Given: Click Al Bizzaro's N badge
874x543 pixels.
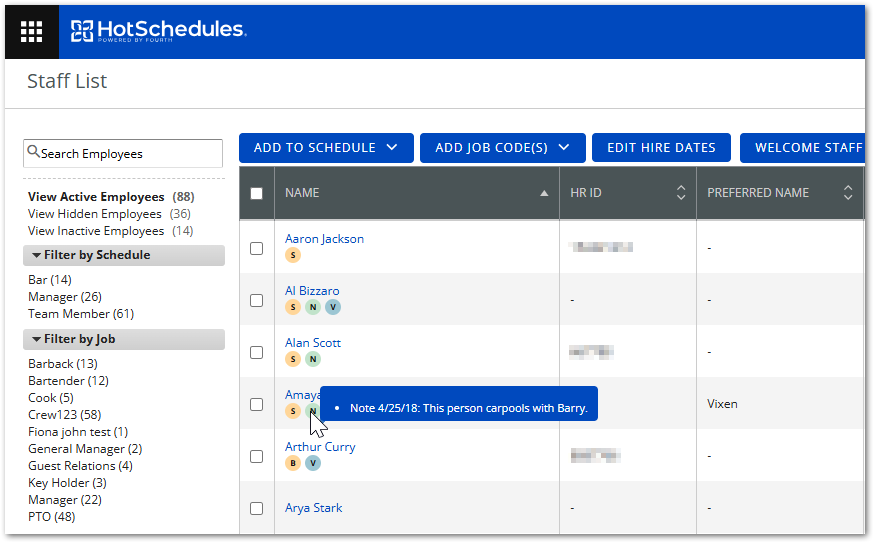Looking at the screenshot, I should pos(313,307).
